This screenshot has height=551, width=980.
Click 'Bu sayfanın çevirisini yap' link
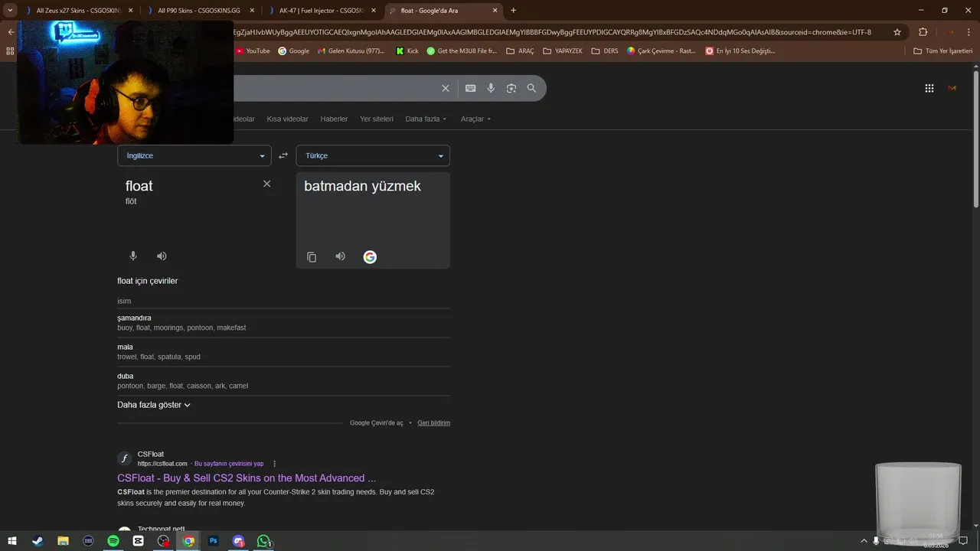229,464
